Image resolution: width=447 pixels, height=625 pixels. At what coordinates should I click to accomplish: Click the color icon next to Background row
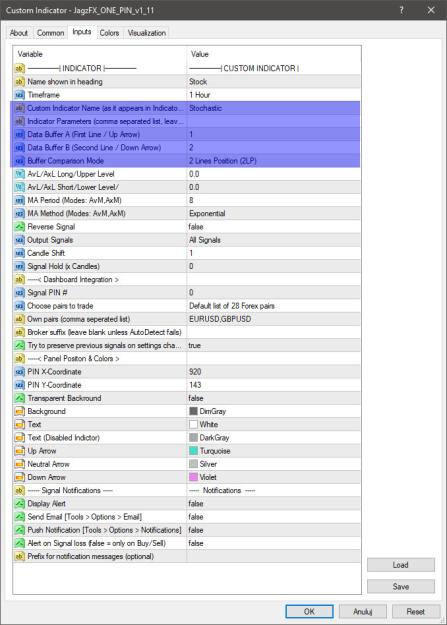(20, 411)
